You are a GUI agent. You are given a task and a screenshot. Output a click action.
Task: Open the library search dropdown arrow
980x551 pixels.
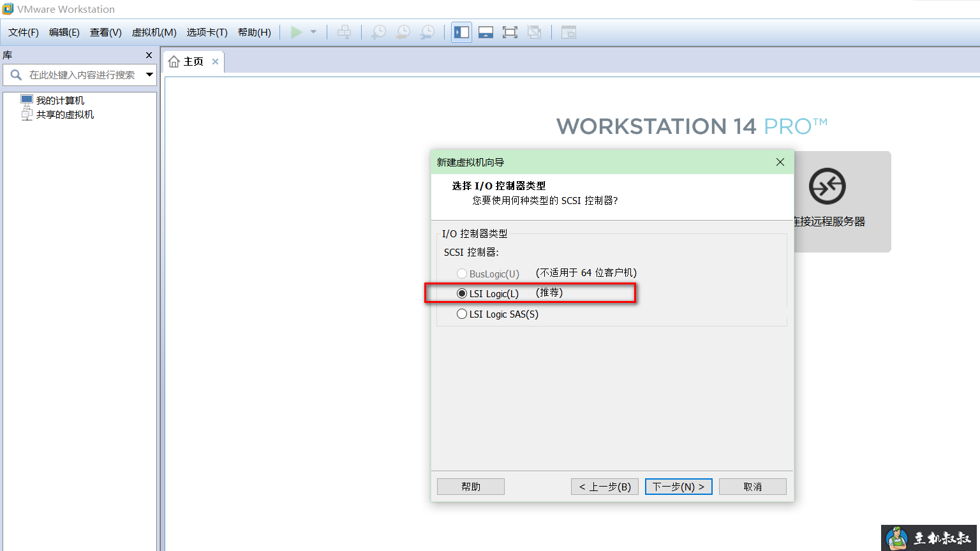tap(149, 75)
